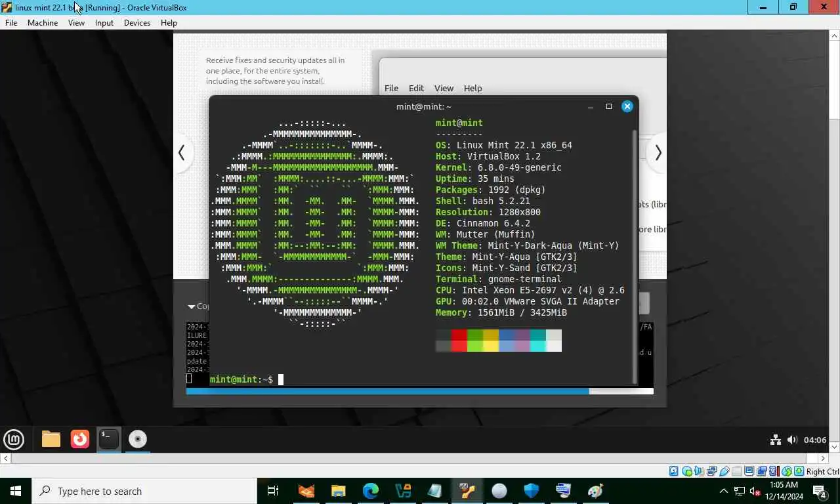Select the terminal icon in the Mint panel
Viewport: 840px width, 504px height.
[109, 439]
